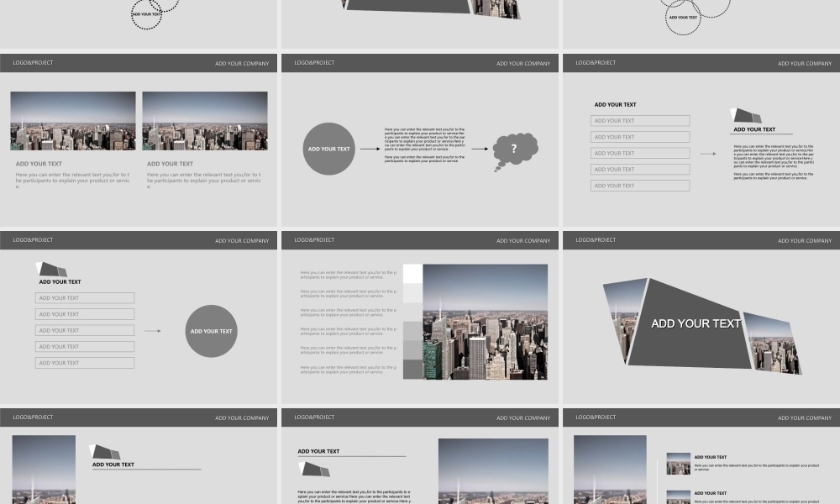Click top text box in list pointing to circle
Image resolution: width=840 pixels, height=504 pixels.
click(x=85, y=297)
